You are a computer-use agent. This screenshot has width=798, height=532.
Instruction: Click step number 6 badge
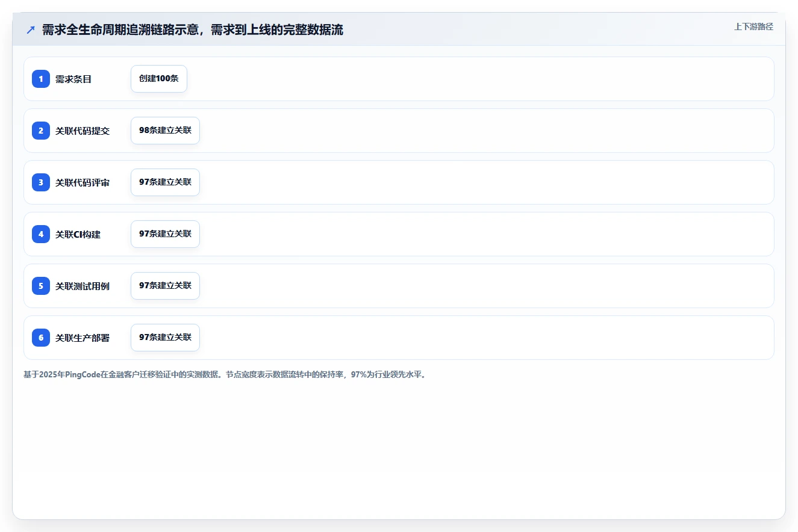tap(41, 338)
